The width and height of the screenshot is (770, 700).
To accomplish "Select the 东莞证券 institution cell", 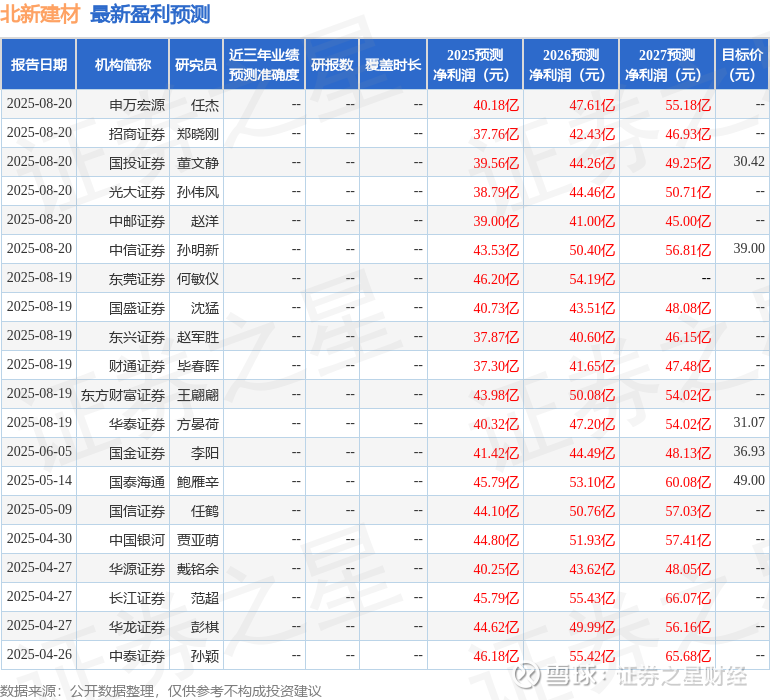I will [123, 279].
